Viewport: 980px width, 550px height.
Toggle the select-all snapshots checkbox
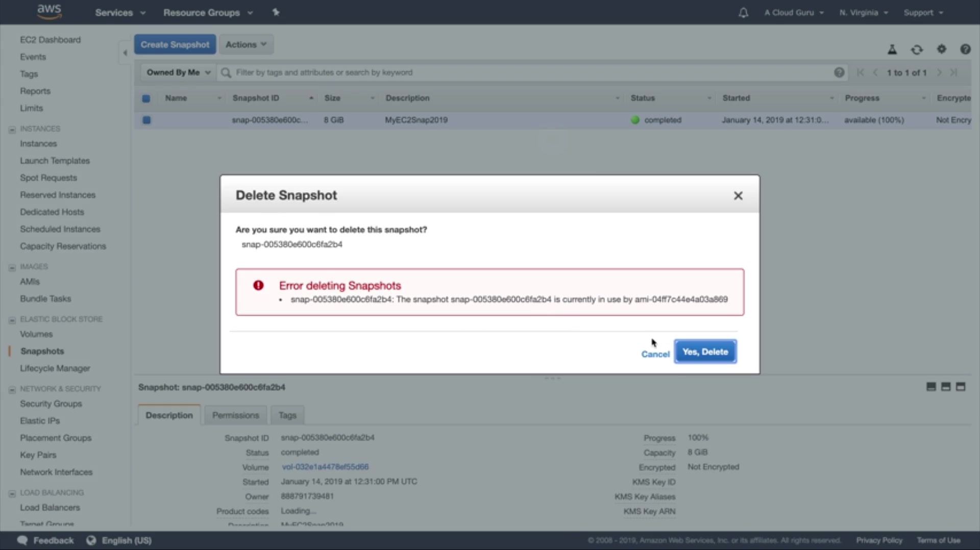pos(146,98)
